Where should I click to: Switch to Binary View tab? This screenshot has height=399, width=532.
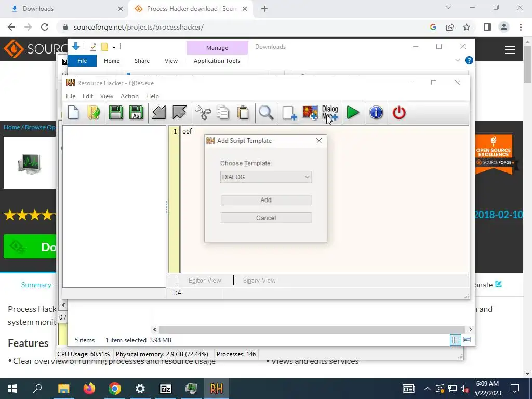pyautogui.click(x=259, y=280)
